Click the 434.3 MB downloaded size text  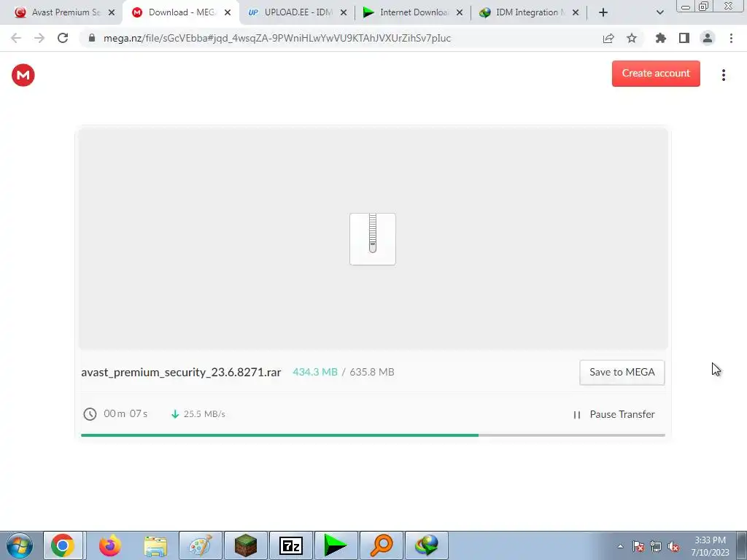click(x=315, y=372)
